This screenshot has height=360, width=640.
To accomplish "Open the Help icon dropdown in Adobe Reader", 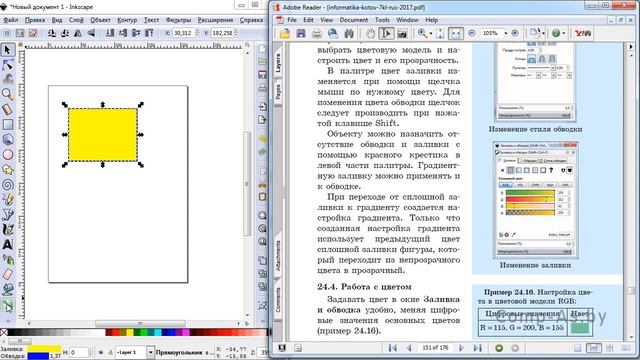I will click(564, 33).
